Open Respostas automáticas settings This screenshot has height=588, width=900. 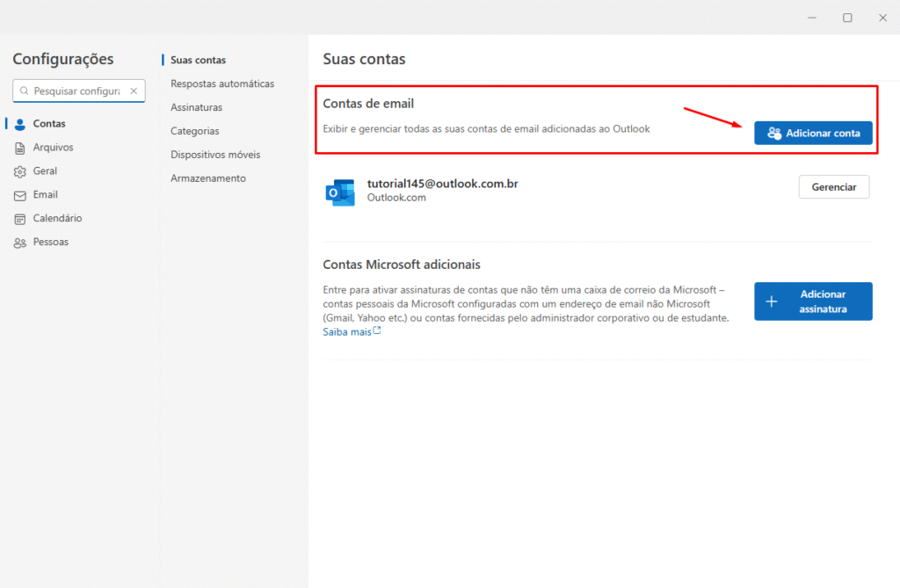pos(222,83)
